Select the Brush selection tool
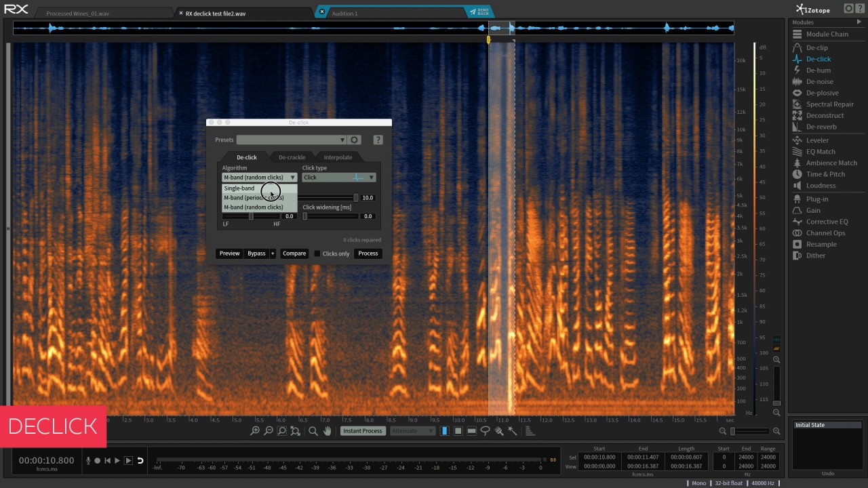The image size is (868, 488). pos(499,431)
